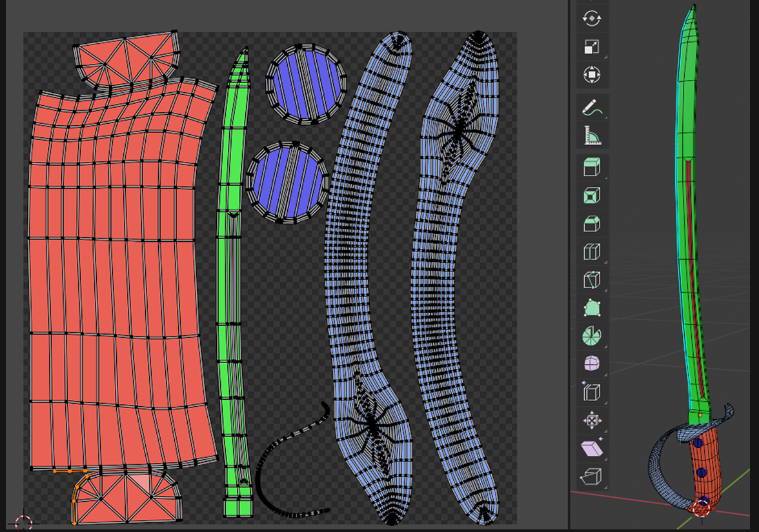Select the Extrude Region tool
Viewport: 759px width, 532px height.
click(592, 168)
